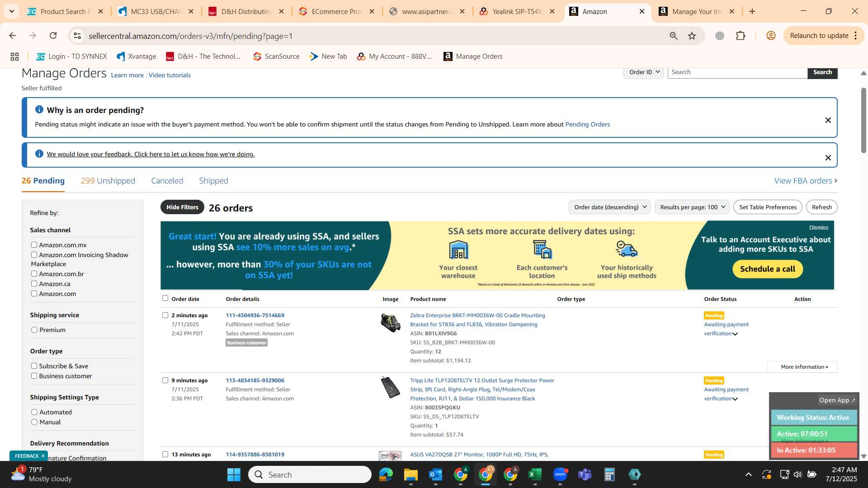Open Excel from taskbar
This screenshot has width=868, height=488.
coord(535,474)
